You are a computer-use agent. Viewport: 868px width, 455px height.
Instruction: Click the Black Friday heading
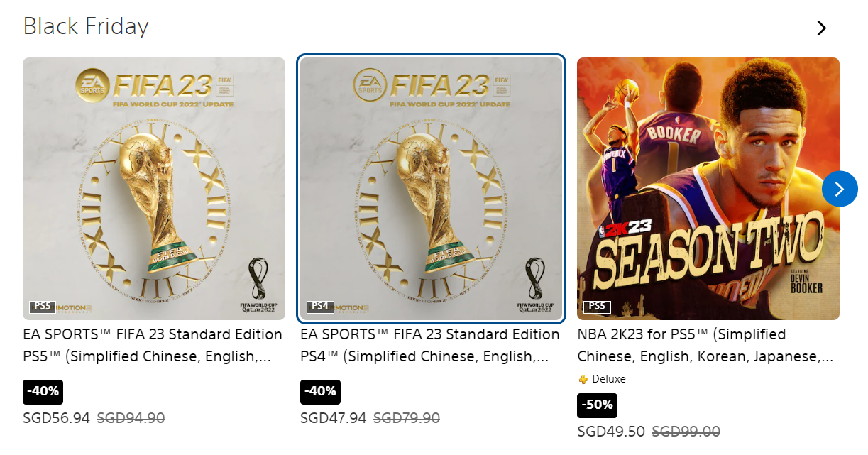86,27
